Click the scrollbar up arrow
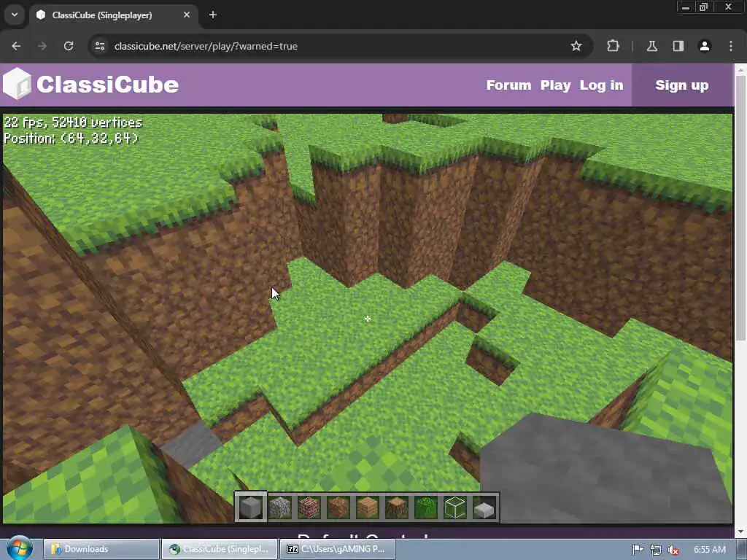This screenshot has width=747, height=560. 740,69
